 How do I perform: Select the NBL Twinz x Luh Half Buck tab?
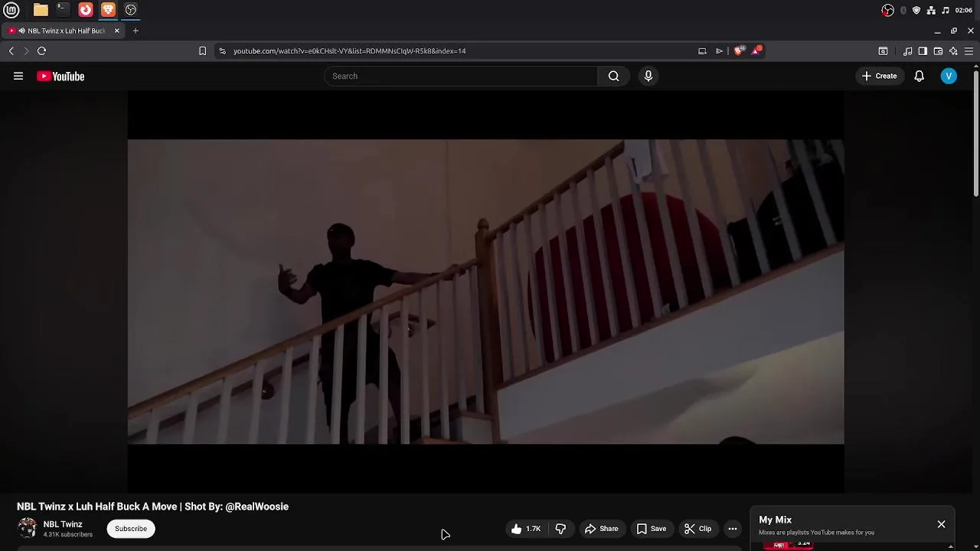pos(64,31)
